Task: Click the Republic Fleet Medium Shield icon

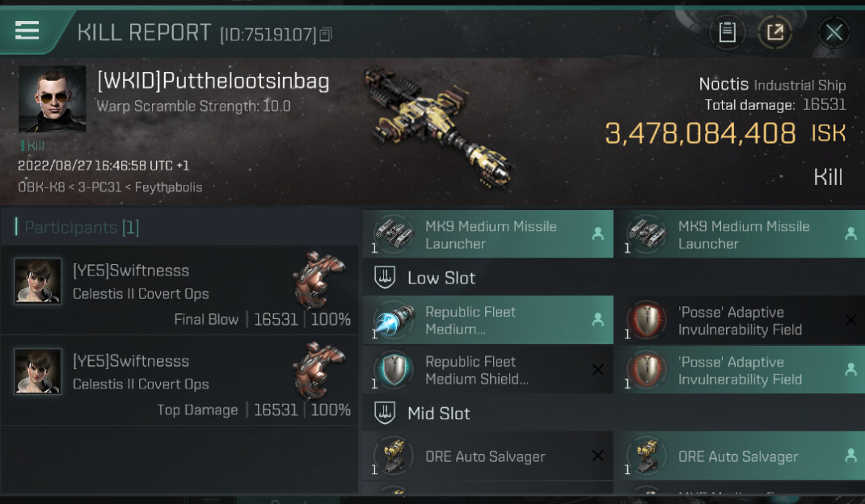Action: pyautogui.click(x=394, y=371)
